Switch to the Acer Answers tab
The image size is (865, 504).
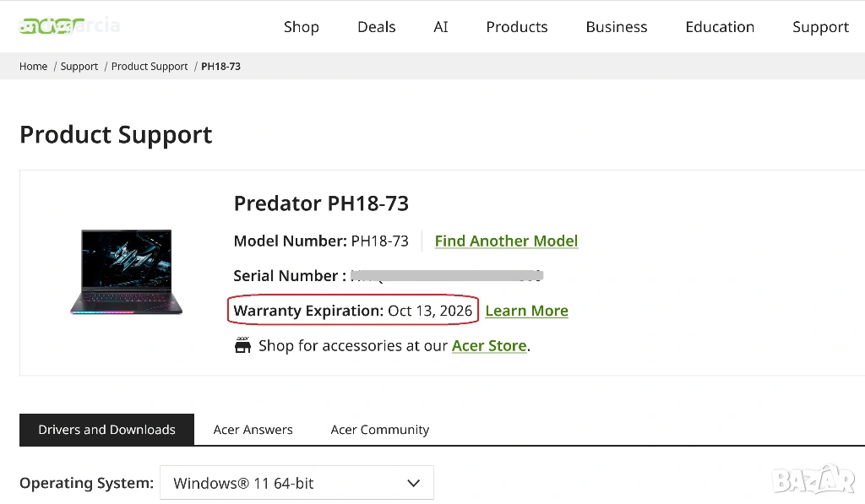[x=253, y=430]
